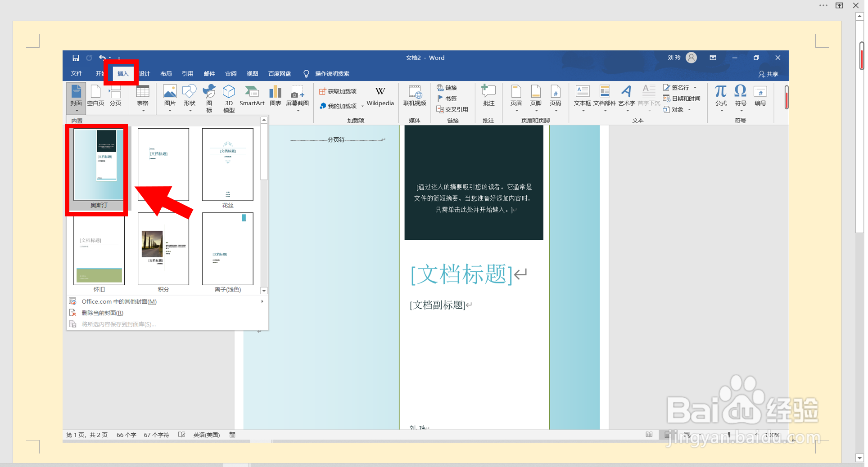
Task: Click the Save icon in Word title bar
Action: [76, 58]
